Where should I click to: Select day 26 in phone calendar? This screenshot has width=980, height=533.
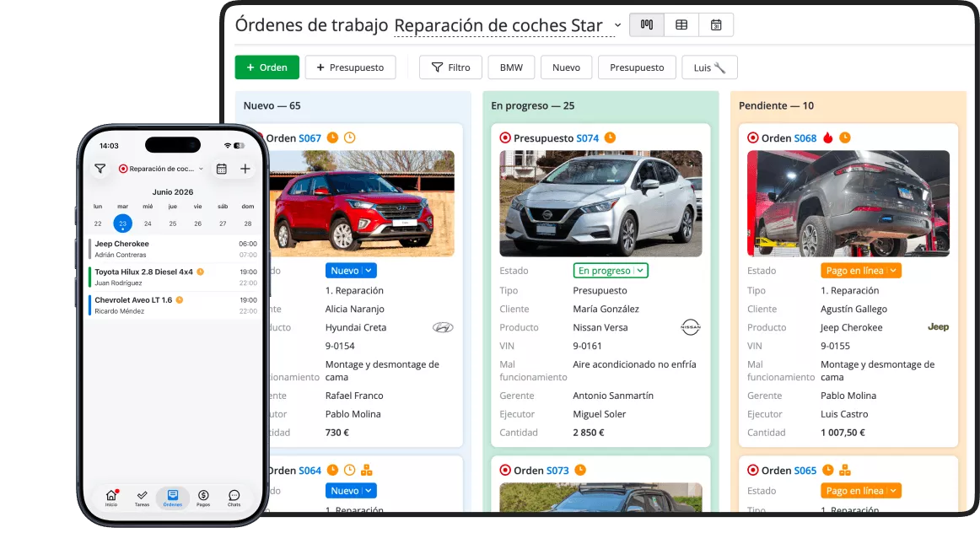coord(197,223)
